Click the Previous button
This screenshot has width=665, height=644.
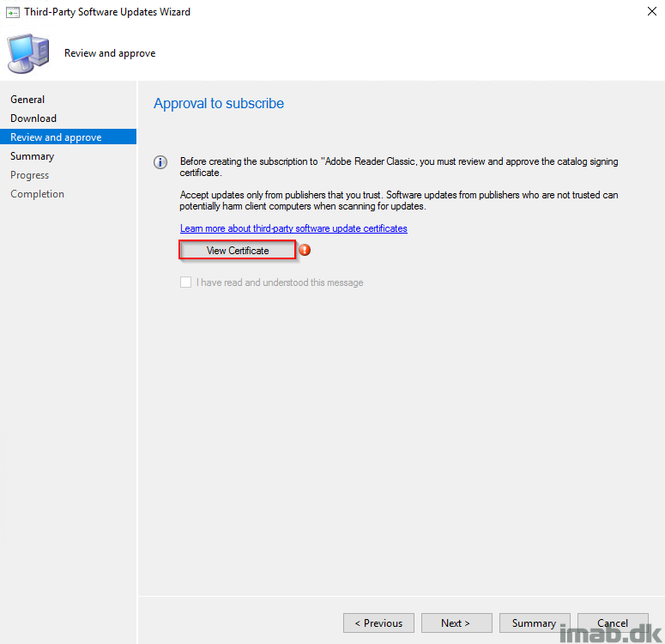[378, 623]
